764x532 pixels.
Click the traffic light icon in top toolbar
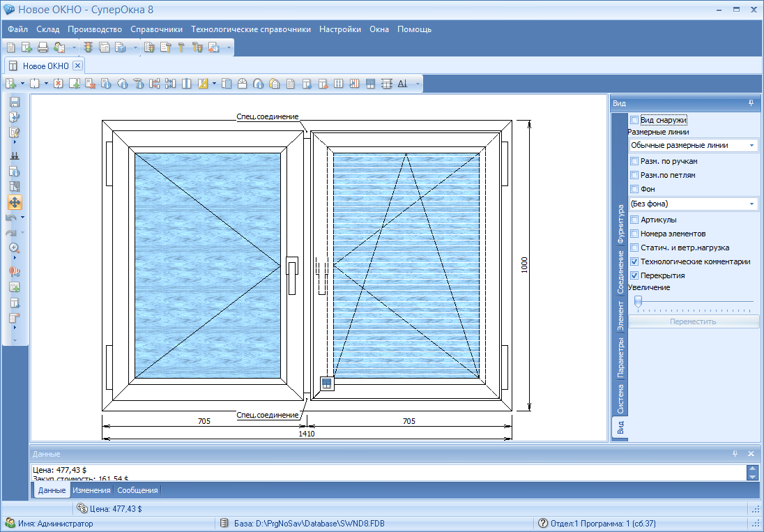pos(88,47)
